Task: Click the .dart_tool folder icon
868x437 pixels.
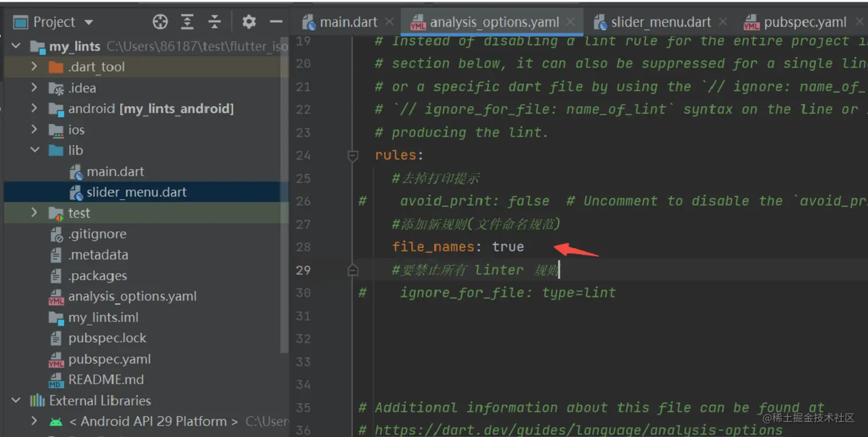Action: click(56, 67)
